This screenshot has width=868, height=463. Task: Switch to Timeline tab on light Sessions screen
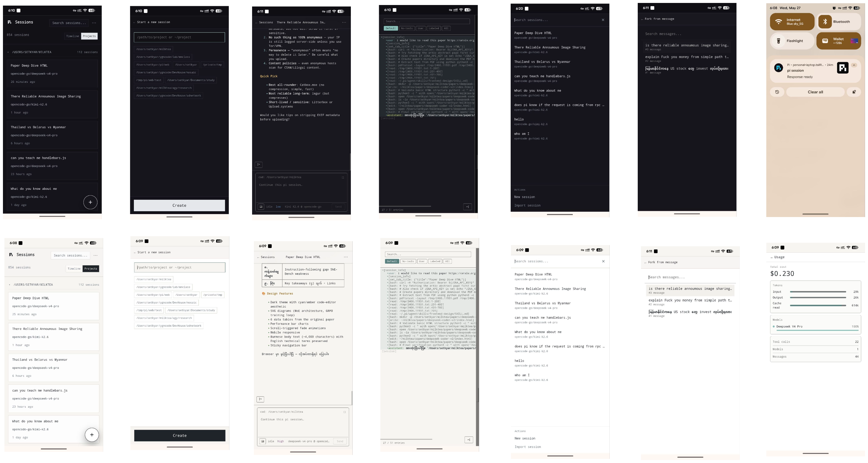(x=74, y=269)
